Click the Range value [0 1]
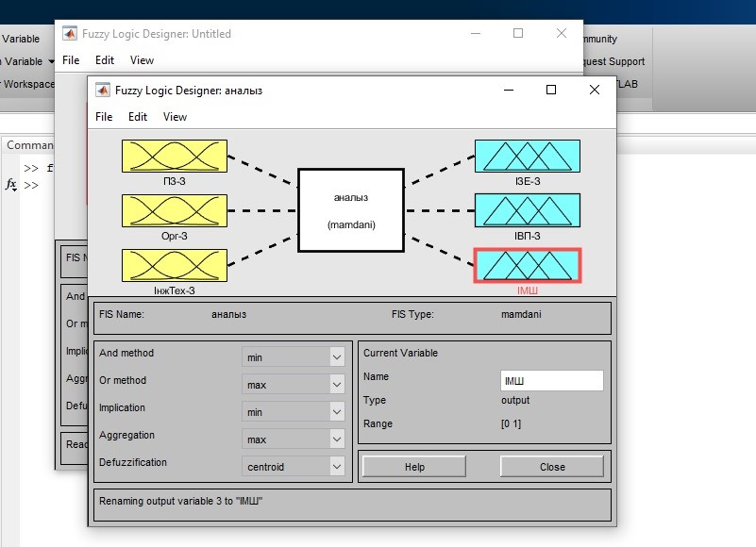This screenshot has width=756, height=547. [511, 423]
